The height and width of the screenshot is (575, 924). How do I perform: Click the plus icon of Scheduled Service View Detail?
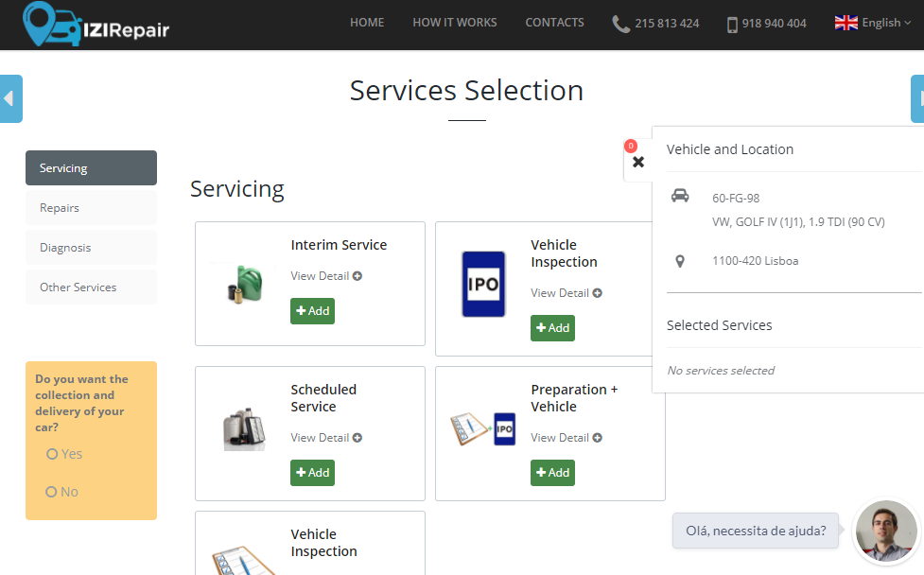(357, 438)
